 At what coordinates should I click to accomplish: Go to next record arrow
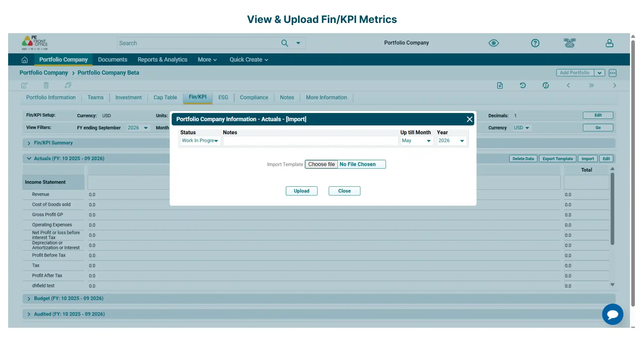coord(615,85)
